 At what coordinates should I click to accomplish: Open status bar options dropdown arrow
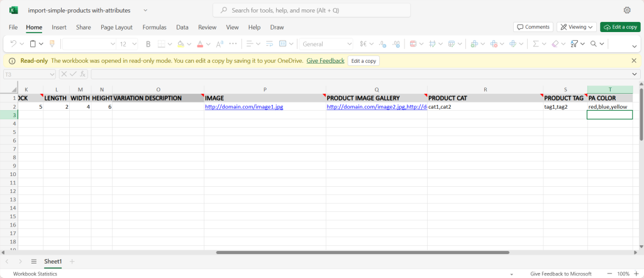pos(512,274)
